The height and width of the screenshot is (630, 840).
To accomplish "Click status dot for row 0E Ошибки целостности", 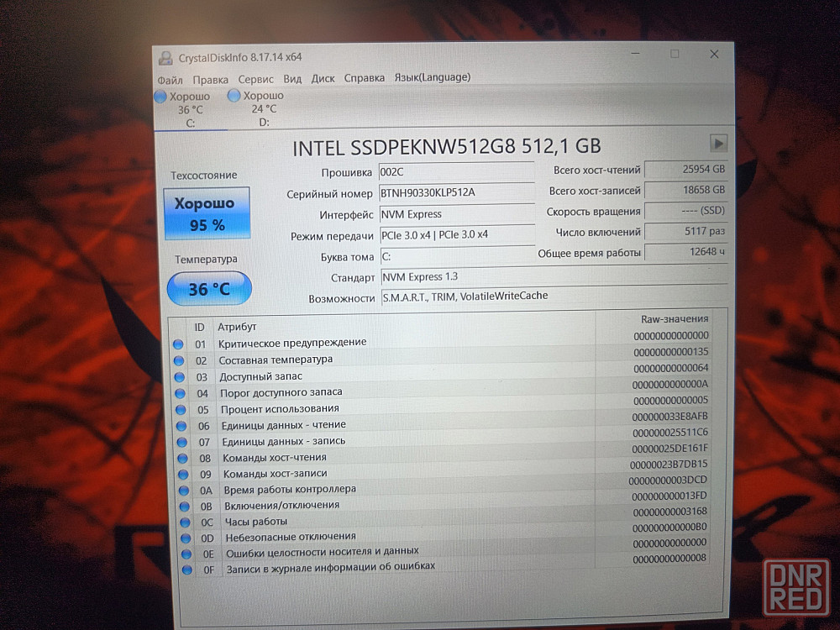I will (x=186, y=554).
